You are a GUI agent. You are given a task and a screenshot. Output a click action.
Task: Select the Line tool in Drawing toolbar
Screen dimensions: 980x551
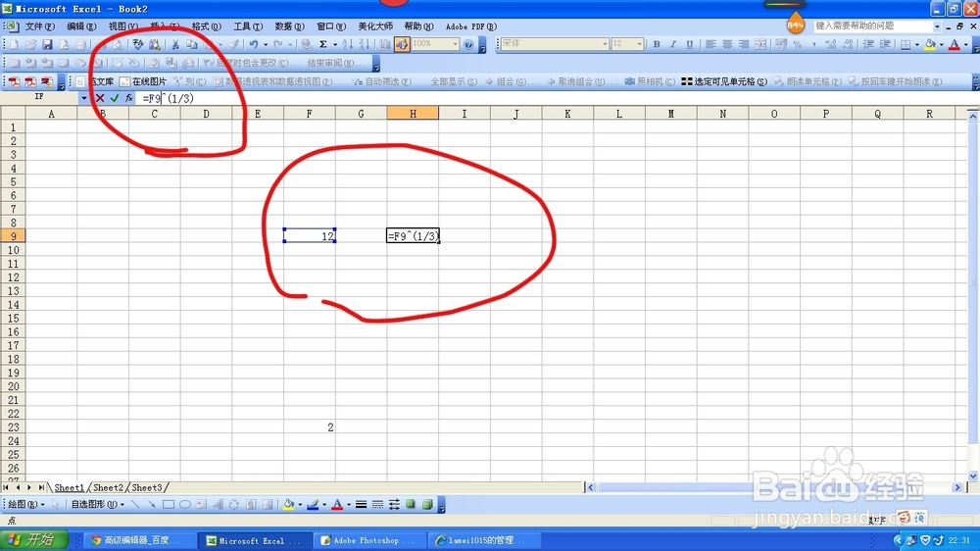(x=135, y=504)
